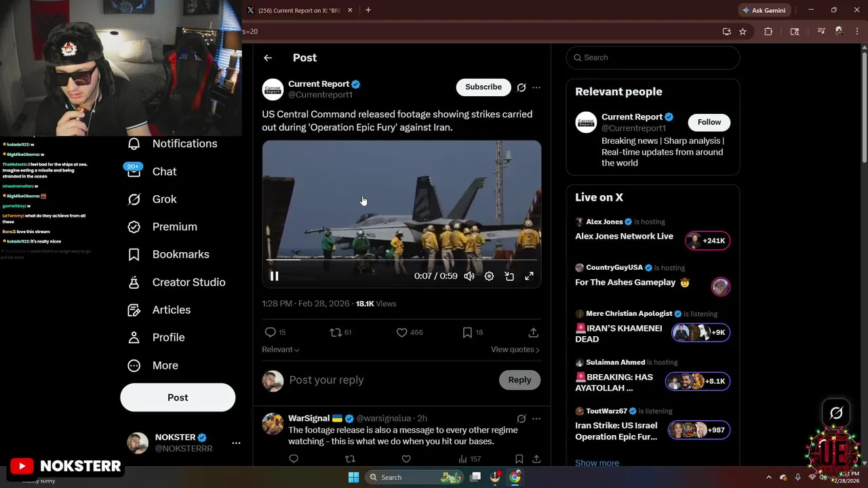868x488 pixels.
Task: Click the reply icon with 15
Action: click(275, 332)
